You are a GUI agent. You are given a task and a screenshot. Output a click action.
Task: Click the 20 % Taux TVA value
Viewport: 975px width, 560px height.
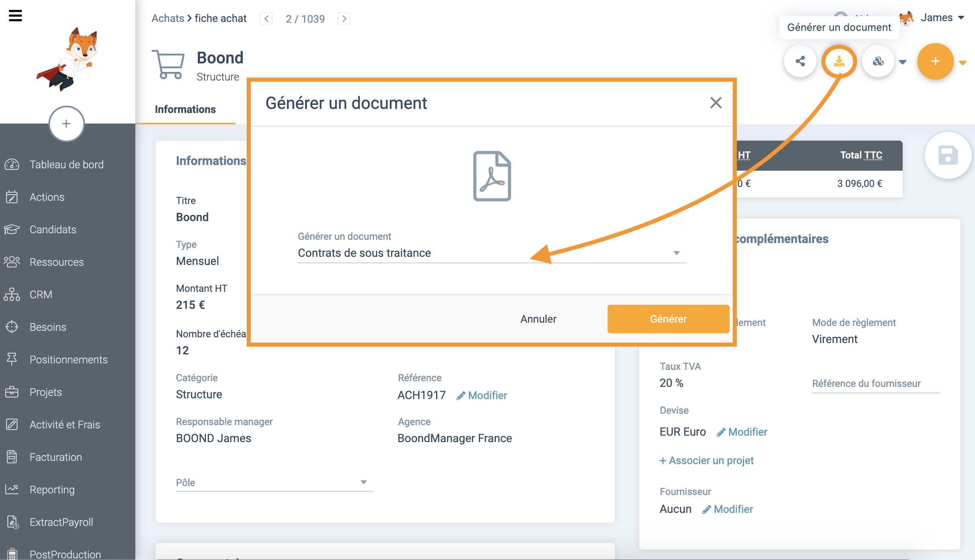(x=671, y=383)
